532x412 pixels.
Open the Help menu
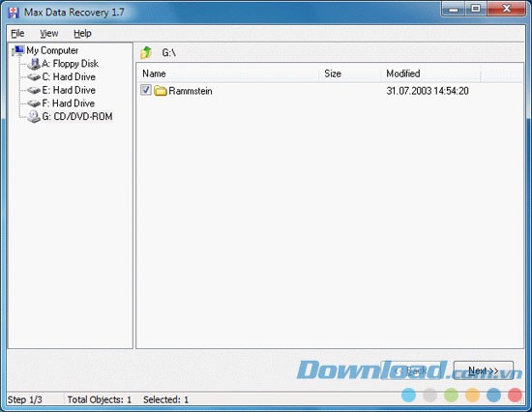[82, 34]
